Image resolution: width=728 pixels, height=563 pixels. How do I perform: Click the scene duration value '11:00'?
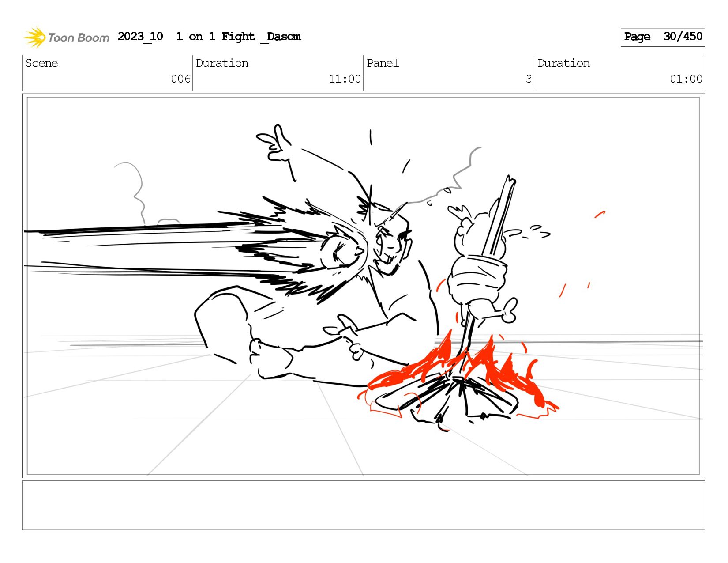pos(345,79)
